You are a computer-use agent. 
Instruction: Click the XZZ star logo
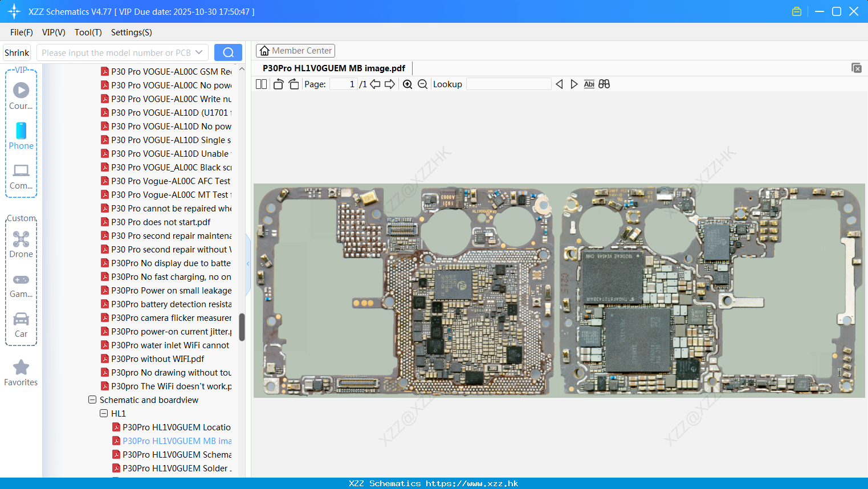(x=14, y=11)
